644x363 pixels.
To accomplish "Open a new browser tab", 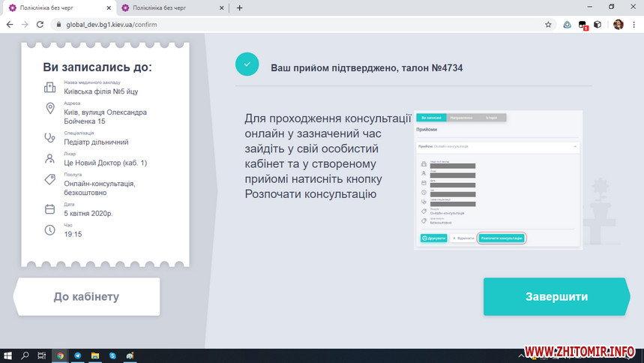I will (240, 7).
